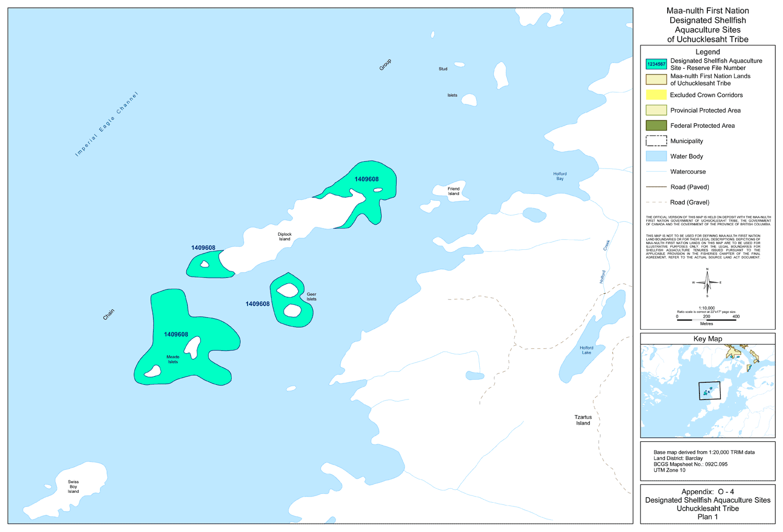
Task: Select the Water Body legend swatch
Action: (656, 156)
